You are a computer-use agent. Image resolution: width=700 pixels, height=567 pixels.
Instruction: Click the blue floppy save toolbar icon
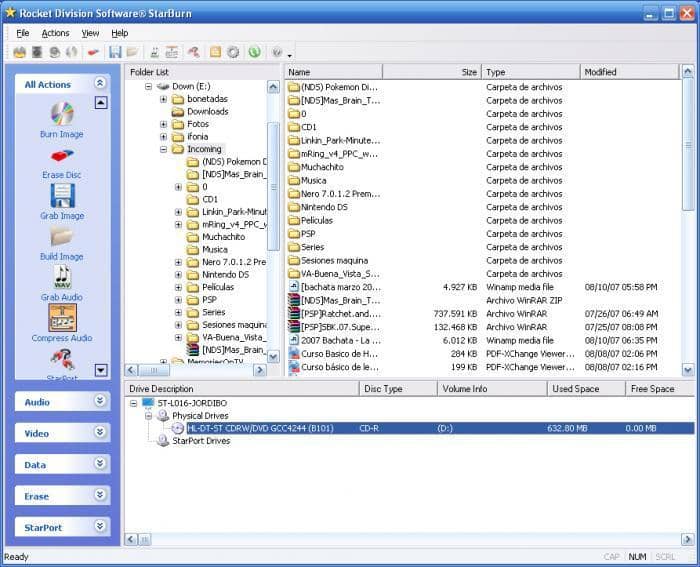(115, 52)
